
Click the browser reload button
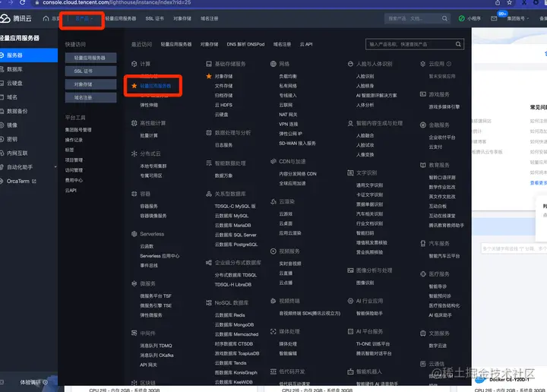point(22,2)
